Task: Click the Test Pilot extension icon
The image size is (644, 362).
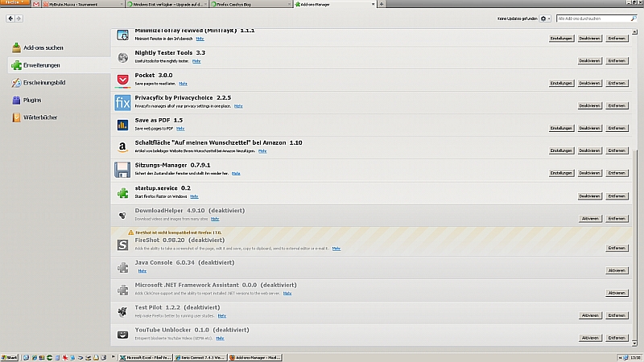Action: 122,312
